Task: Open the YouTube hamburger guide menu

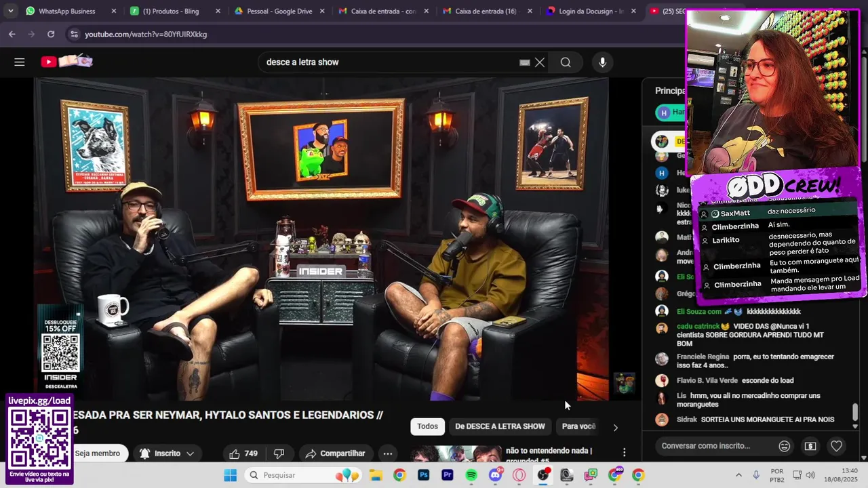Action: [19, 62]
